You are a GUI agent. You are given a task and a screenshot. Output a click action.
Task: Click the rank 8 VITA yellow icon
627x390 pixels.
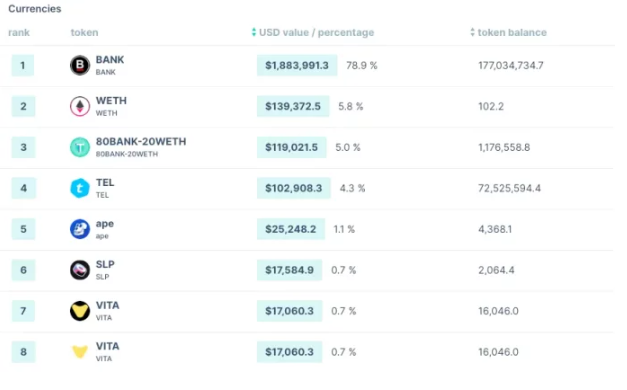tap(80, 352)
